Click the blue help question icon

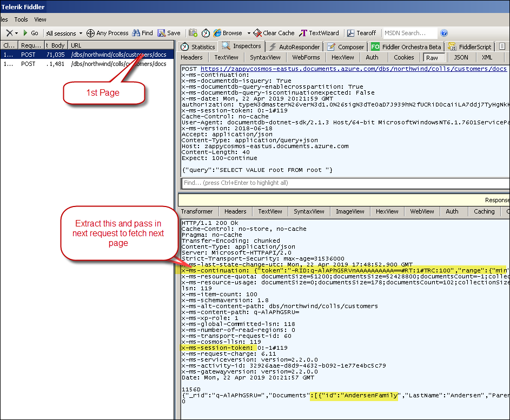click(444, 33)
